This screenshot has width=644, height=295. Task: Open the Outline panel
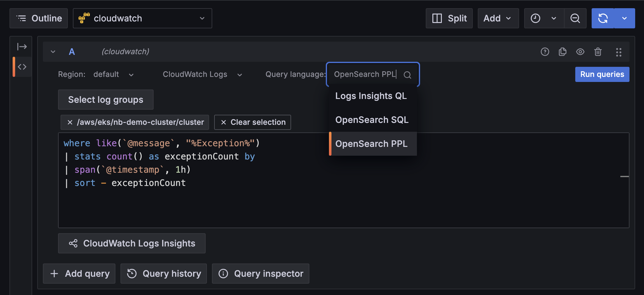(x=38, y=18)
